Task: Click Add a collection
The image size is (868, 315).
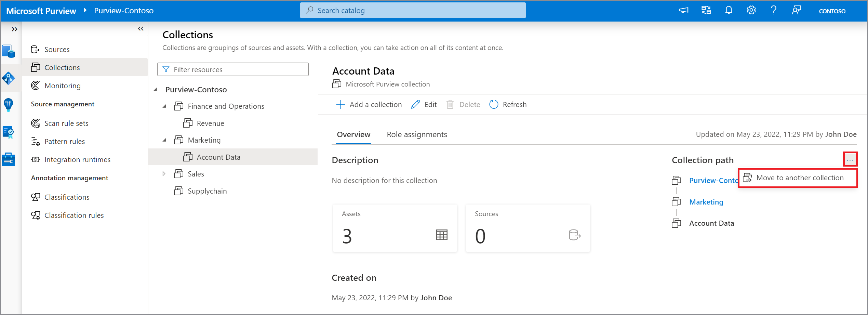Action: [x=369, y=104]
